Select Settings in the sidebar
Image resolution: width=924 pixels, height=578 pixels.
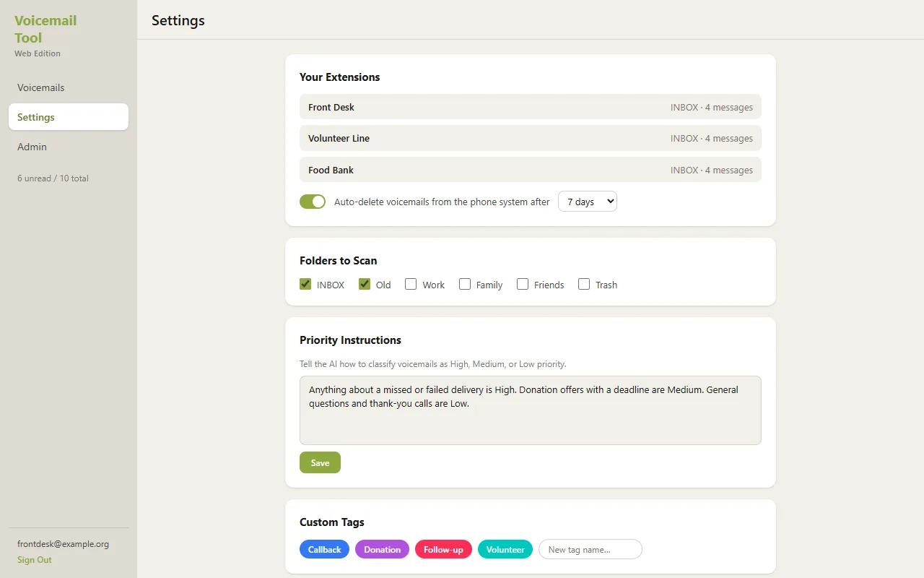pyautogui.click(x=69, y=117)
